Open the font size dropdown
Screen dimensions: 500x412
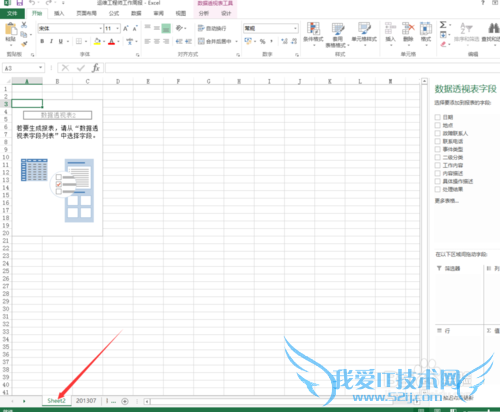pos(117,29)
